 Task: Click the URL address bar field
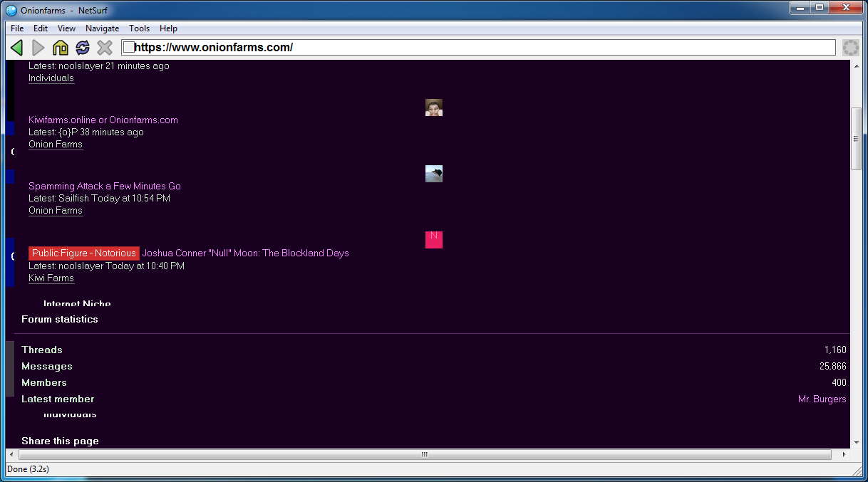[x=485, y=48]
